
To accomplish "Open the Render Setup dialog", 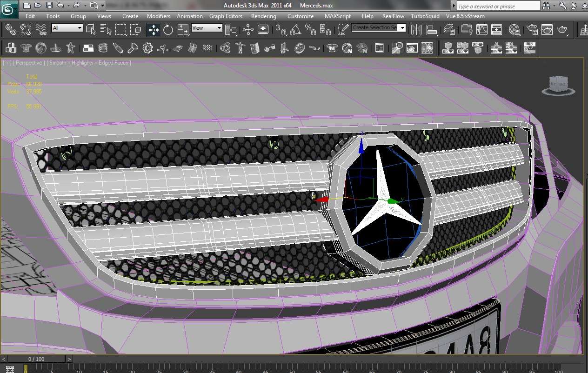I will coord(532,30).
